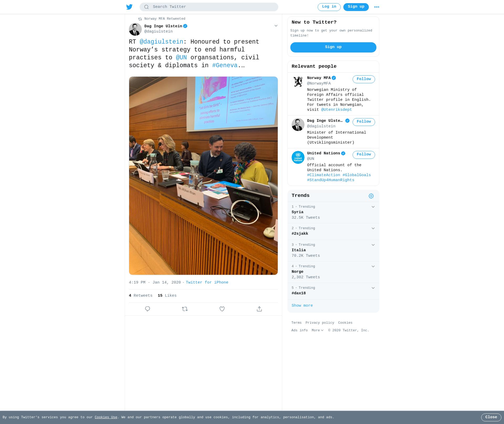Open the reply speech bubble icon
This screenshot has width=504, height=424.
[148, 309]
